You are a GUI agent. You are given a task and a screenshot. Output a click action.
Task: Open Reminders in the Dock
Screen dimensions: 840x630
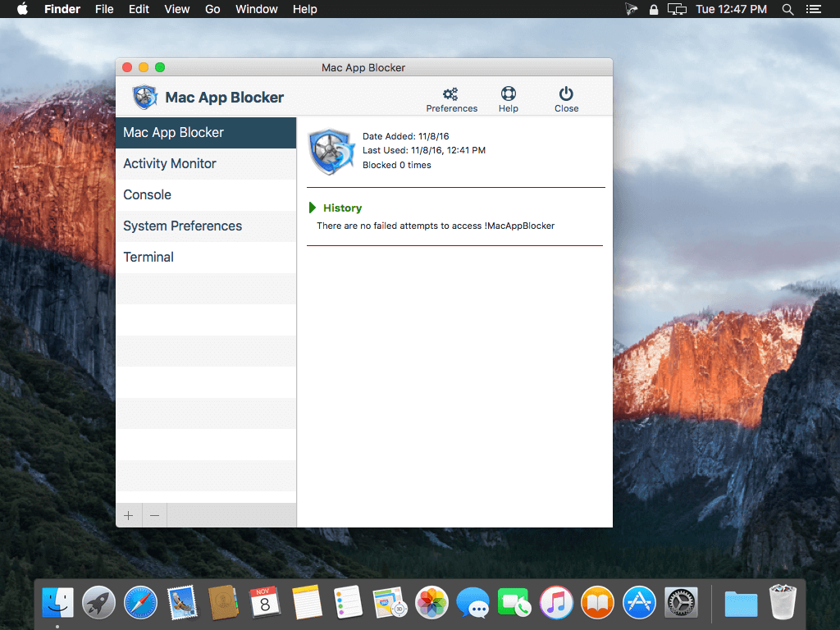coord(348,602)
